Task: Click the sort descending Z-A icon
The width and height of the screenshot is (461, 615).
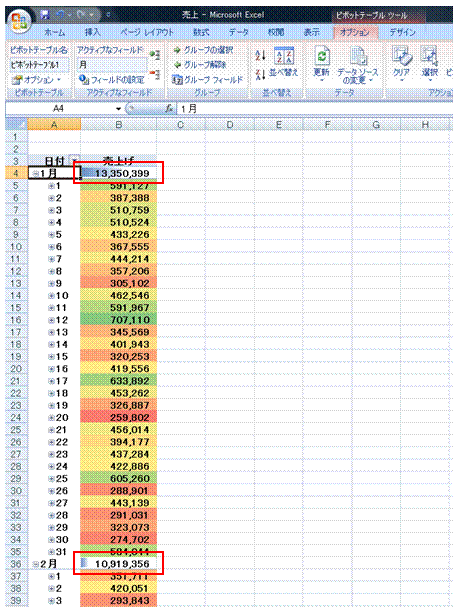Action: pyautogui.click(x=260, y=74)
